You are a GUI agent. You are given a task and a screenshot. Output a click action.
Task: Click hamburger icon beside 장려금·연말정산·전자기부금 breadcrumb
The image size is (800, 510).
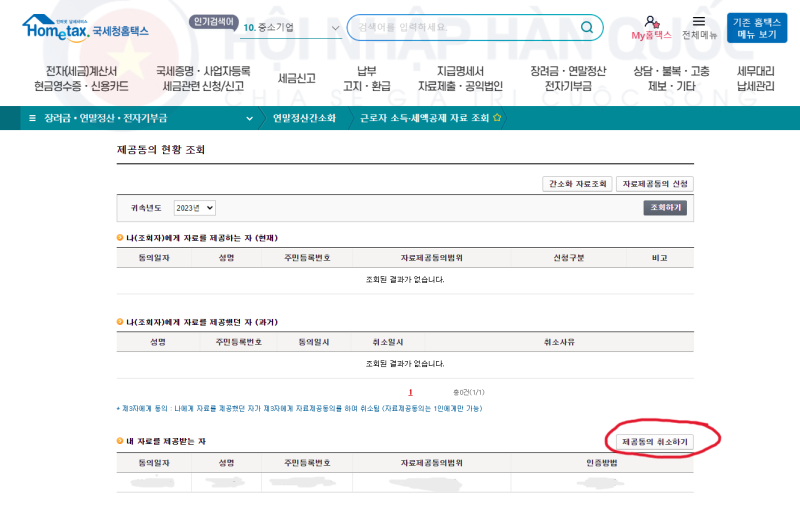32,118
